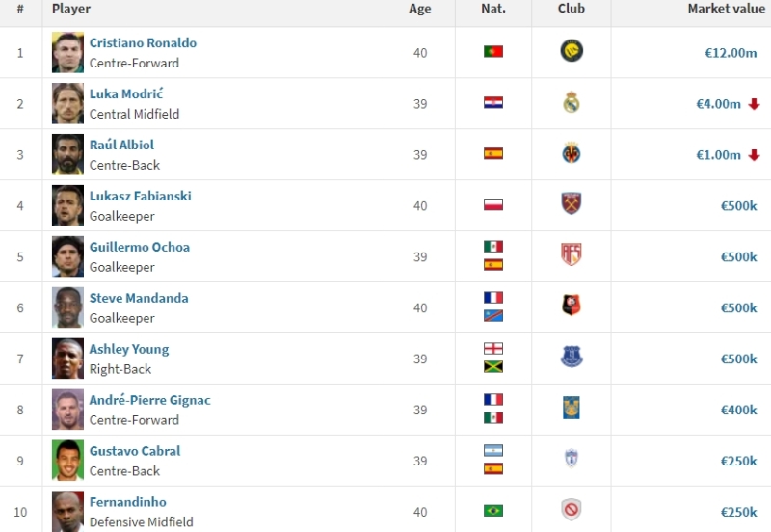Click the Stade Rennais club crest
This screenshot has width=771, height=532.
(x=572, y=306)
